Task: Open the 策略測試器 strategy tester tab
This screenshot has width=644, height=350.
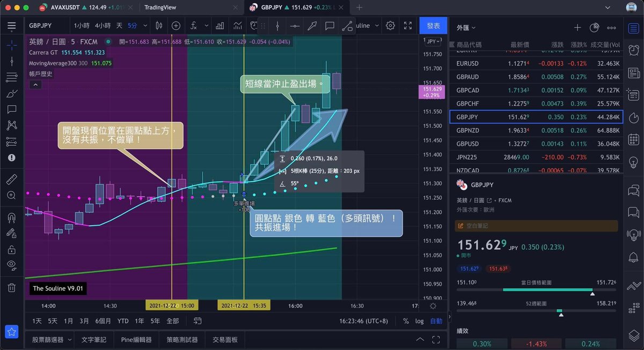Action: [182, 339]
